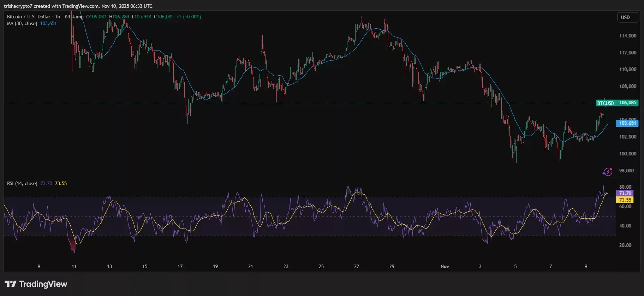Viewport: 644px width, 296px height.
Task: Click the Nov label on the time axis
Action: pos(445,266)
